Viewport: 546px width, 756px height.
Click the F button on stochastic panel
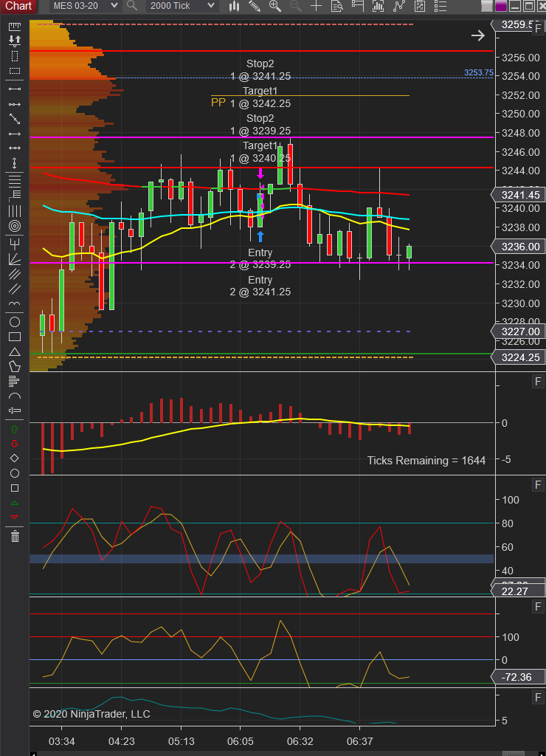click(538, 484)
